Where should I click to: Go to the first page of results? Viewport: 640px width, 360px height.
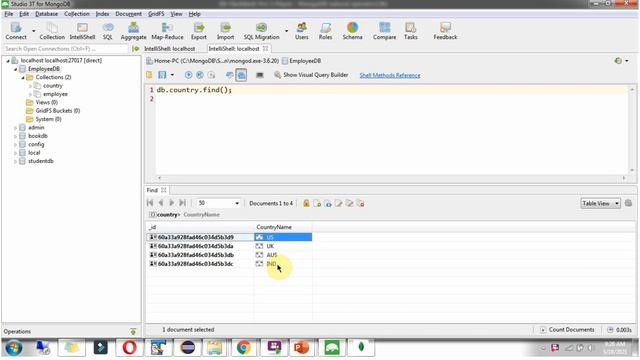tap(150, 203)
